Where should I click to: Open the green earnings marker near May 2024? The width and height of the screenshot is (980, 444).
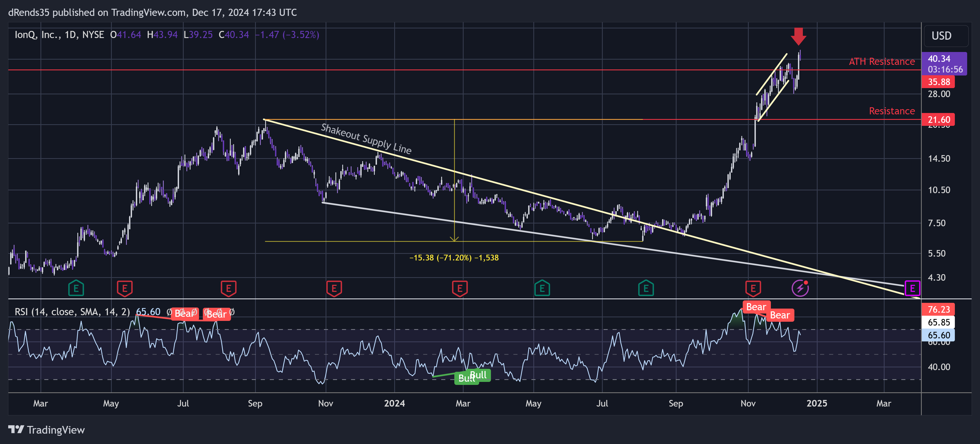(x=542, y=288)
